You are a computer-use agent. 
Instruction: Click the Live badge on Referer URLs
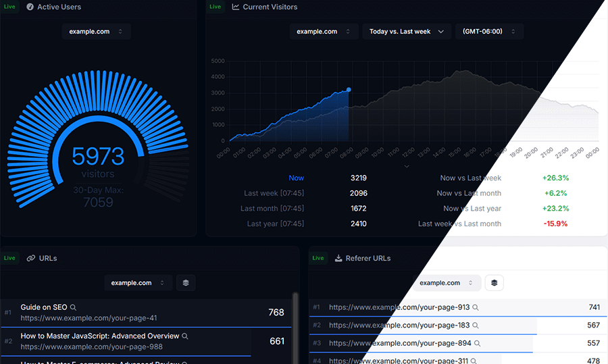tap(318, 258)
